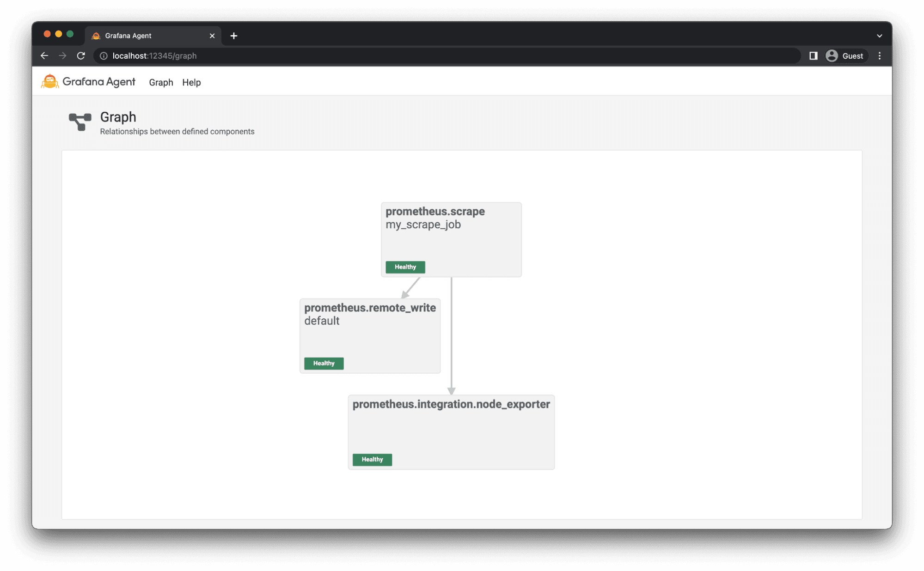Open the Graph navigation item
The image size is (924, 571).
tap(161, 82)
